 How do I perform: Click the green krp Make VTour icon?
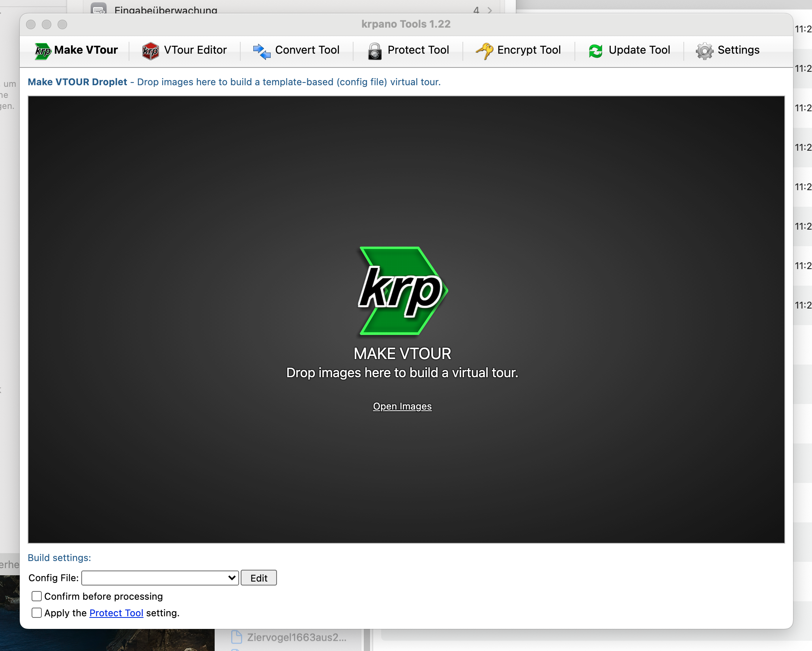tap(43, 51)
